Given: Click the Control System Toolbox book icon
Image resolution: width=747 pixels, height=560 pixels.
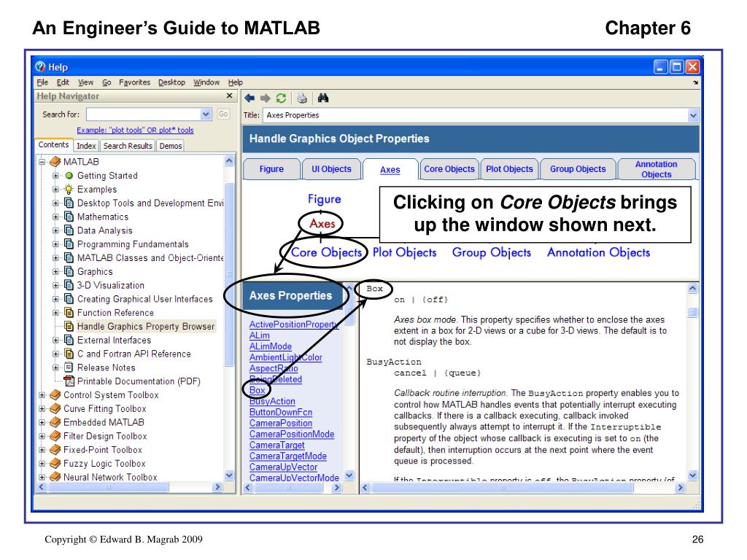Looking at the screenshot, I should pyautogui.click(x=55, y=394).
